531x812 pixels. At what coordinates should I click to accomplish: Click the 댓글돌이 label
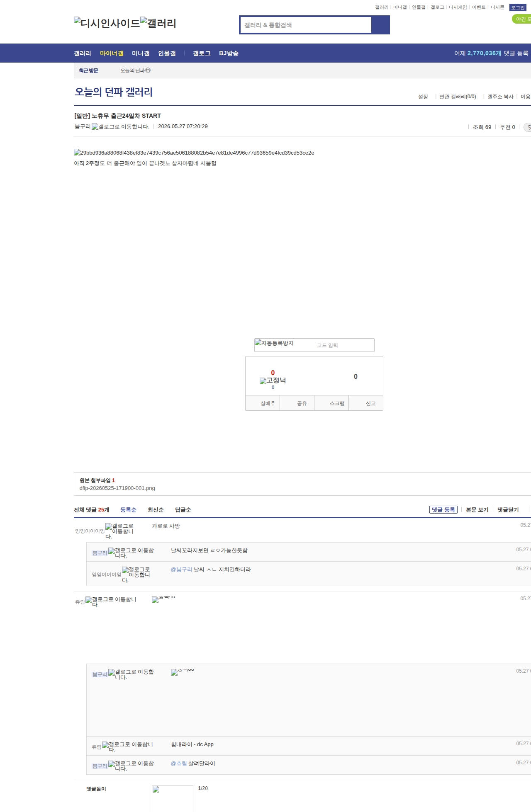click(96, 789)
